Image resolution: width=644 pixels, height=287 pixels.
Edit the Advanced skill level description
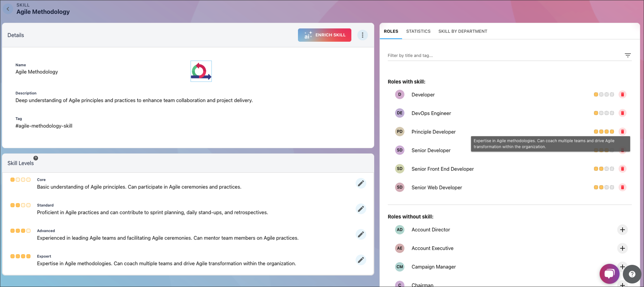(360, 235)
